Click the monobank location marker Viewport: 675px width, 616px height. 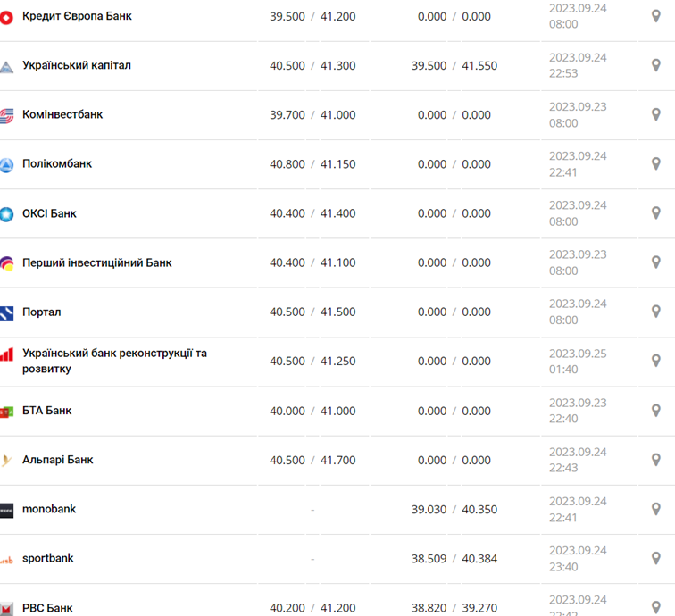click(656, 509)
